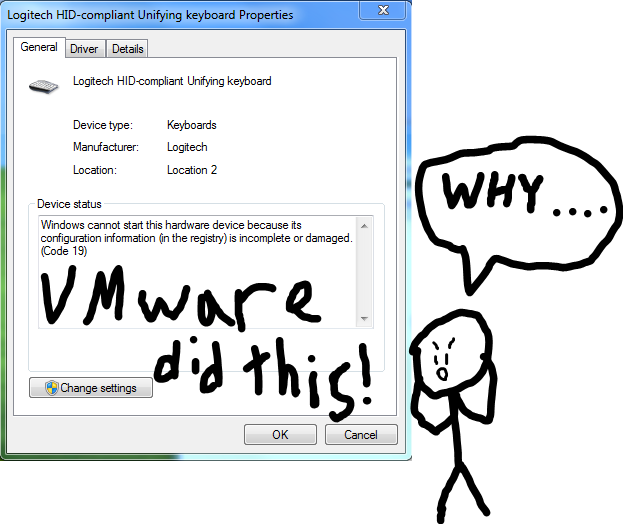Viewport: 623px width, 524px height.
Task: Dismiss dialog with Cancel button
Action: coord(361,434)
